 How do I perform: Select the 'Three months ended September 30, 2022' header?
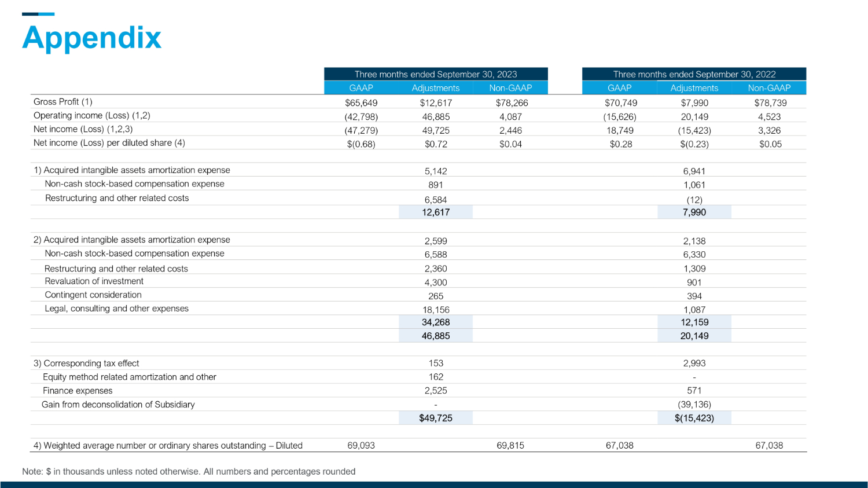point(694,74)
